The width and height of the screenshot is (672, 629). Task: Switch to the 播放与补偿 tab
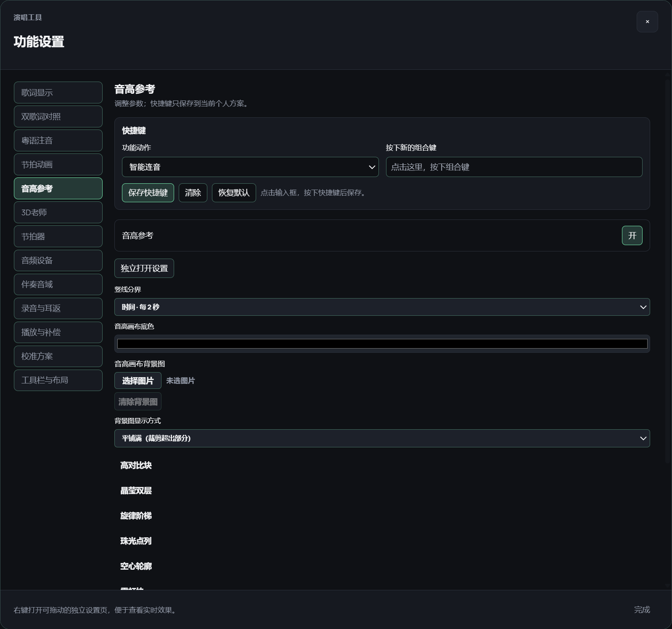click(58, 332)
